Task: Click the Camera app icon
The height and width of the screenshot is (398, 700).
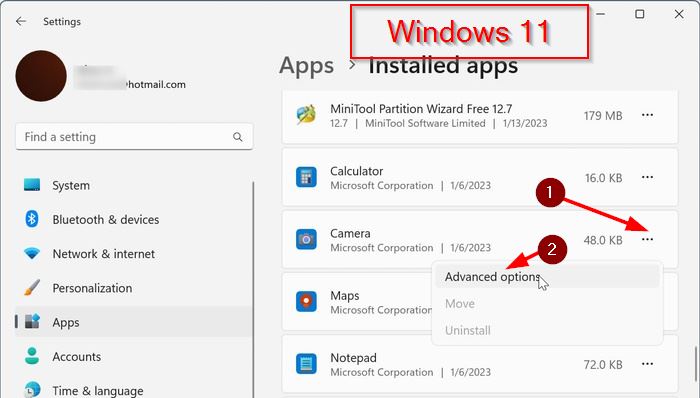Action: (306, 240)
